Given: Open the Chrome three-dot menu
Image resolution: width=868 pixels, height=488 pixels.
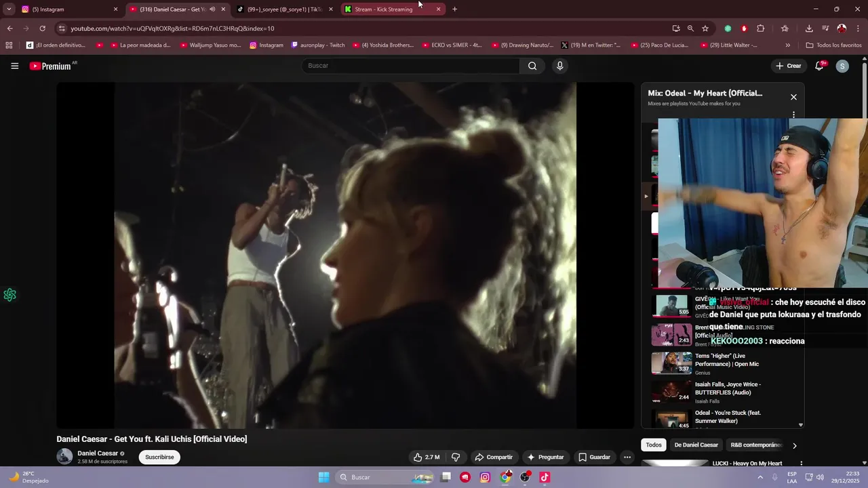Looking at the screenshot, I should click(x=858, y=28).
